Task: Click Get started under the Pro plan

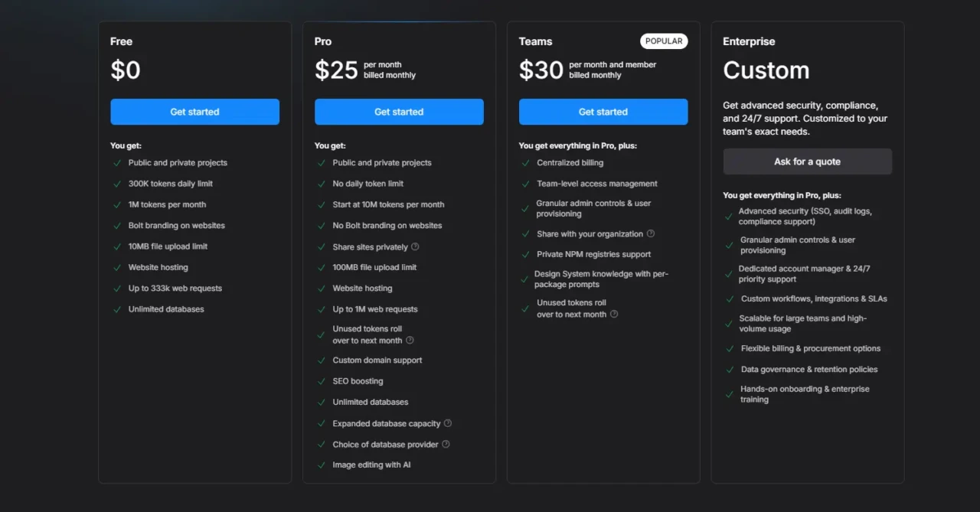Action: tap(399, 112)
